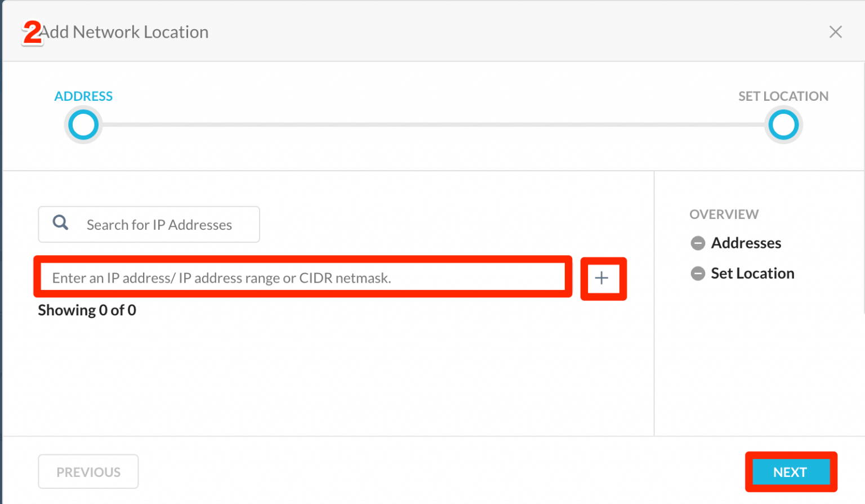Click the red number 2 step marker

click(32, 32)
